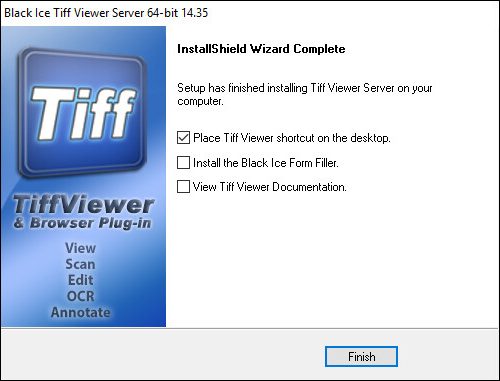Click the word 'Scan' in the banner
The width and height of the screenshot is (500, 381).
(80, 264)
